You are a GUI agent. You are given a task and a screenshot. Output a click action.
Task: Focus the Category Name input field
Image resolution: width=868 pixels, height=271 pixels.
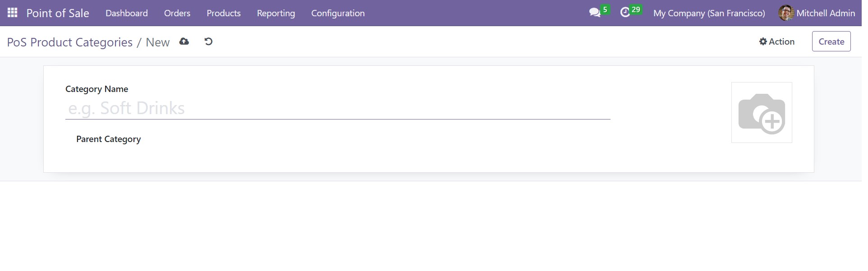point(338,108)
